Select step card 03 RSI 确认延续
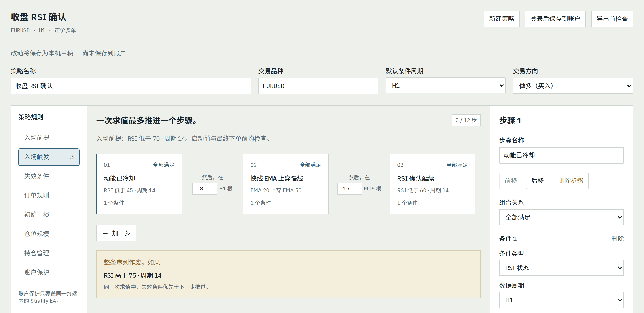644x313 pixels. tap(432, 184)
